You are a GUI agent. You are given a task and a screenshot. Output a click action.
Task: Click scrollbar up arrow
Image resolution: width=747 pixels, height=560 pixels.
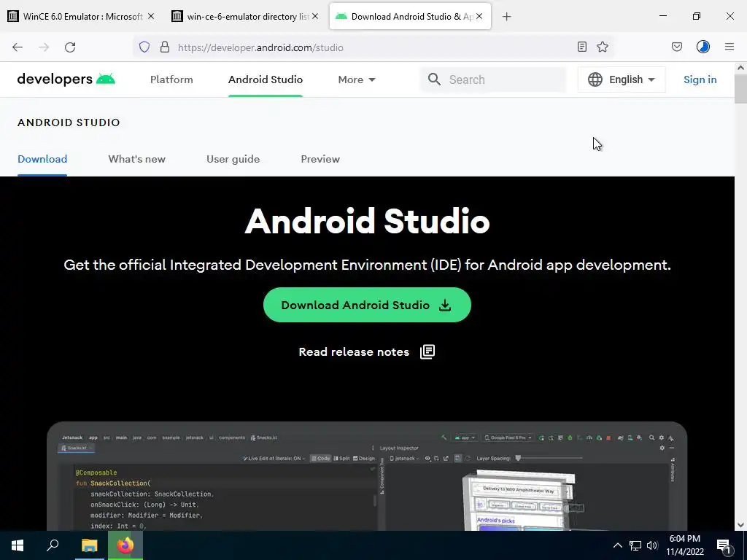coord(740,68)
